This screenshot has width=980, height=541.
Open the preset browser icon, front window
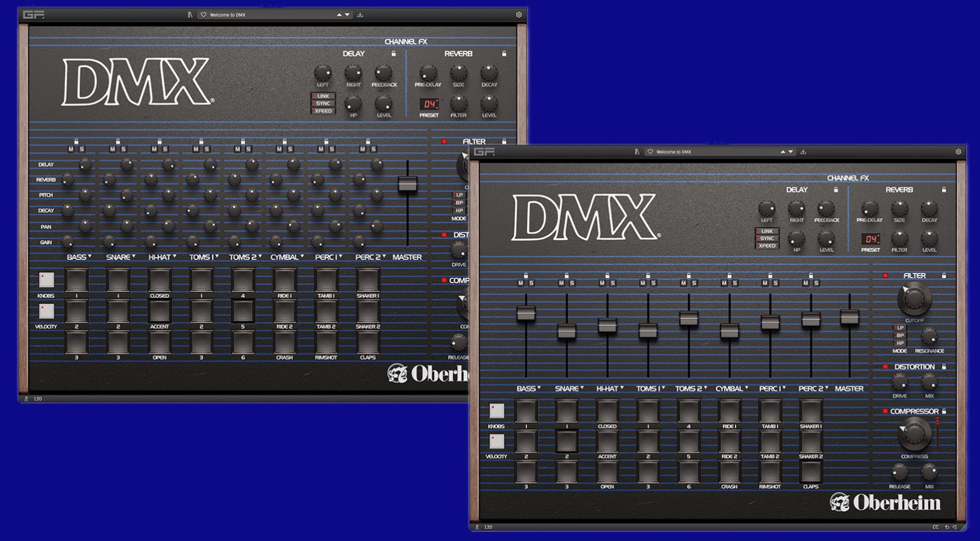tap(637, 152)
